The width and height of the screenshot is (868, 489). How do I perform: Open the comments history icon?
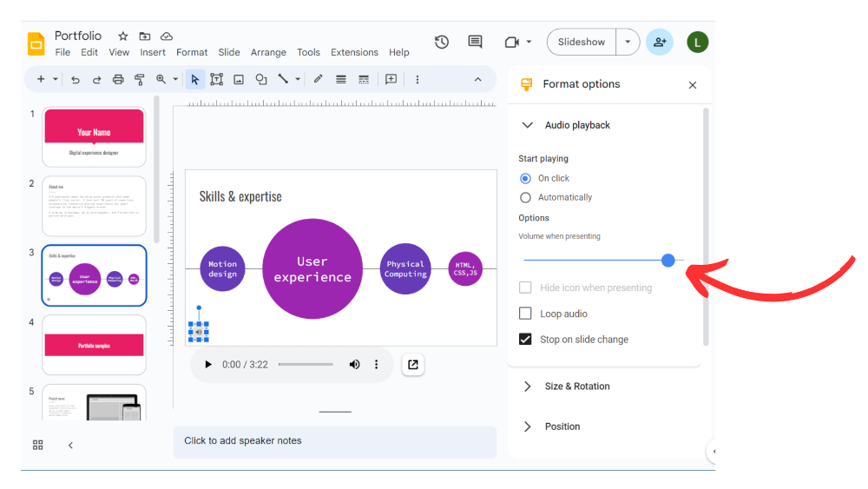click(475, 42)
